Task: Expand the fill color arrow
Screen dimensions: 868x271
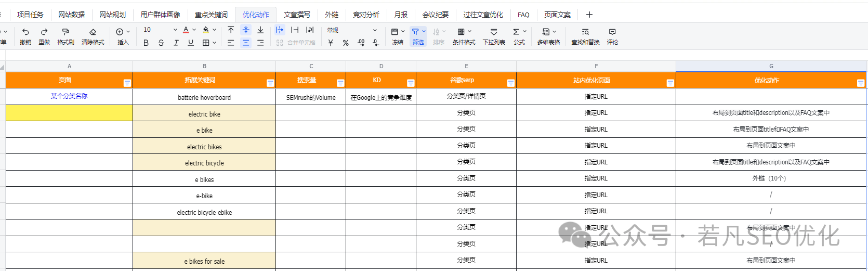Action: click(x=214, y=30)
